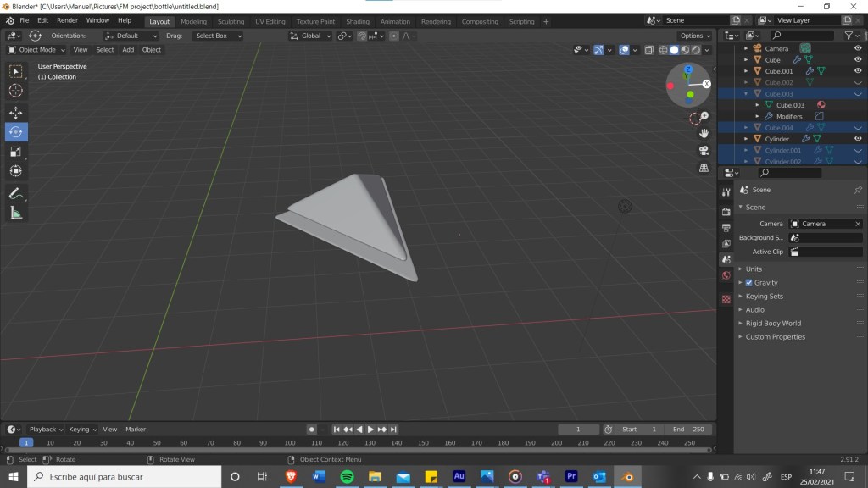Click the End frame field showing 250
868x488 pixels.
click(689, 430)
